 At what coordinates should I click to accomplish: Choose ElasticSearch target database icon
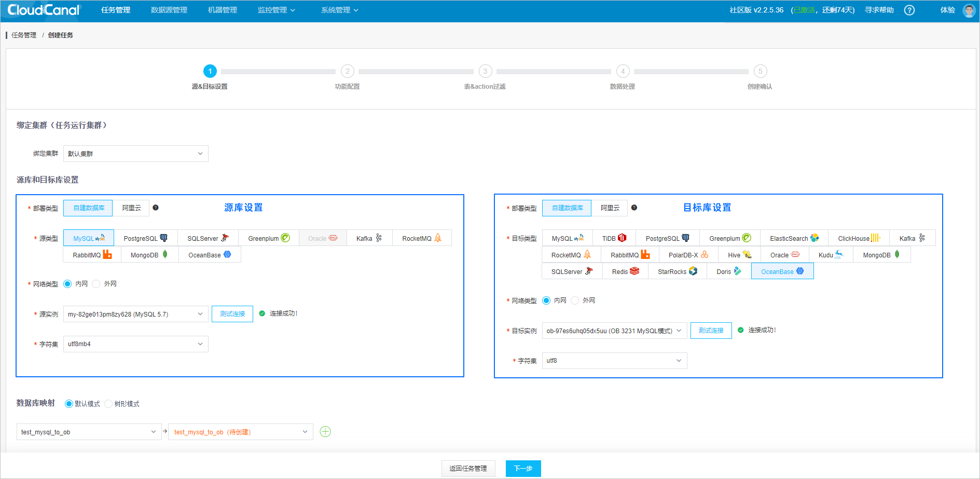[x=793, y=238]
